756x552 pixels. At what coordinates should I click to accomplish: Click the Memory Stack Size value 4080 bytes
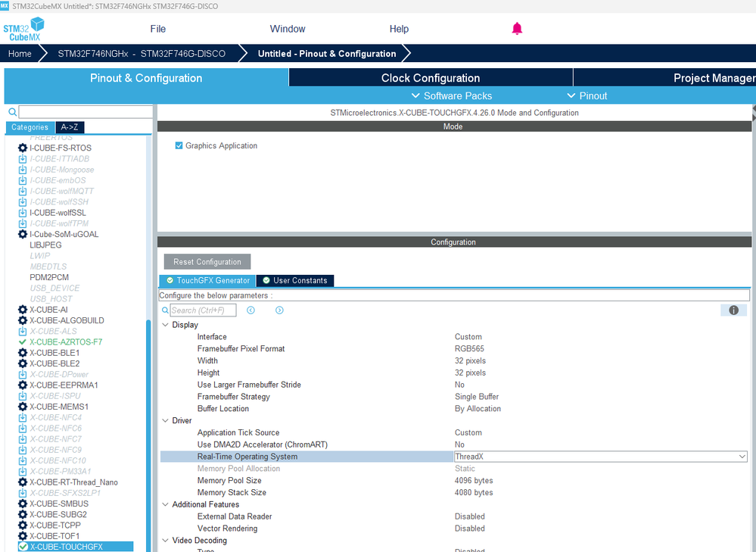point(474,493)
